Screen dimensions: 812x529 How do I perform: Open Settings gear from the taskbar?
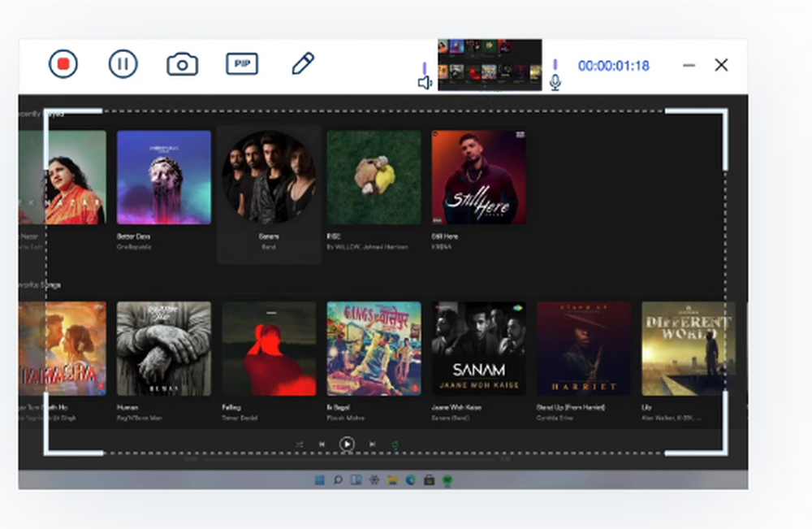pyautogui.click(x=374, y=480)
